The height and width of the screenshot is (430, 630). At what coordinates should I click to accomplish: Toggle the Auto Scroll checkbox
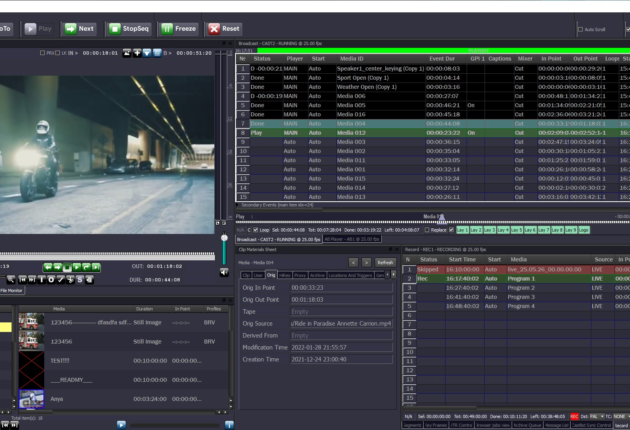tap(580, 29)
